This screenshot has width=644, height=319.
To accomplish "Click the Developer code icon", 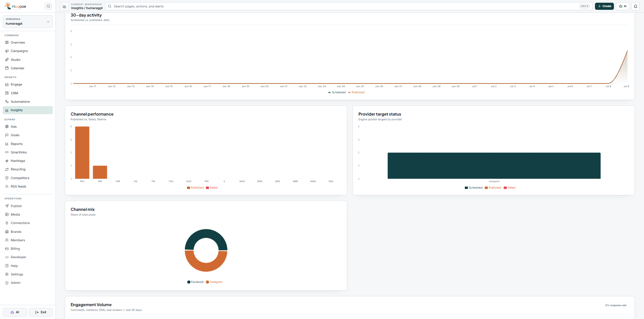I will point(7,257).
